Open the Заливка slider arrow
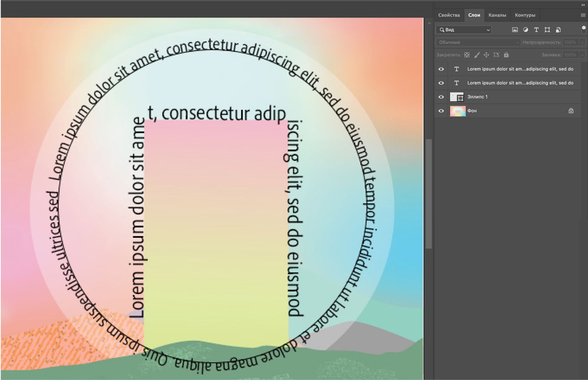 (x=582, y=55)
